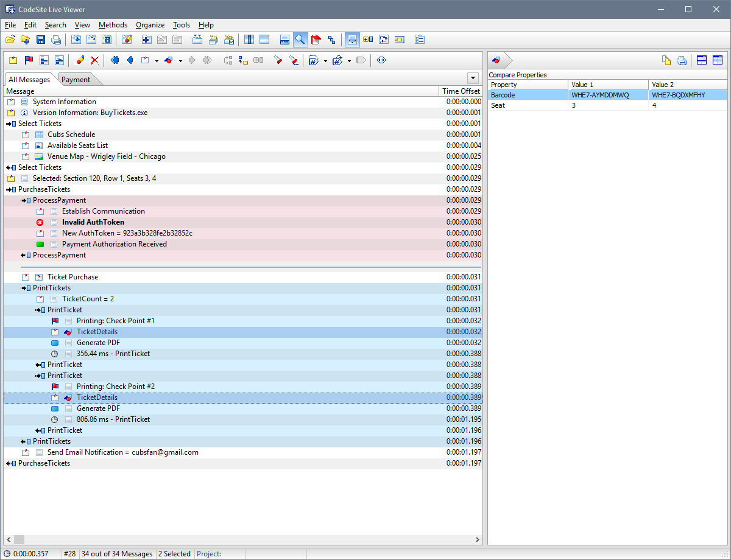The width and height of the screenshot is (731, 560).
Task: Click the save messages disk icon
Action: tap(40, 39)
